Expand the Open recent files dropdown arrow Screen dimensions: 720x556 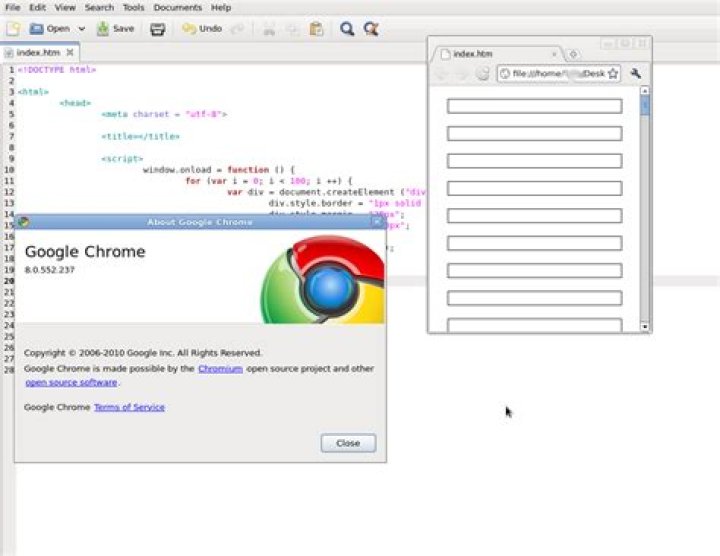coord(81,28)
